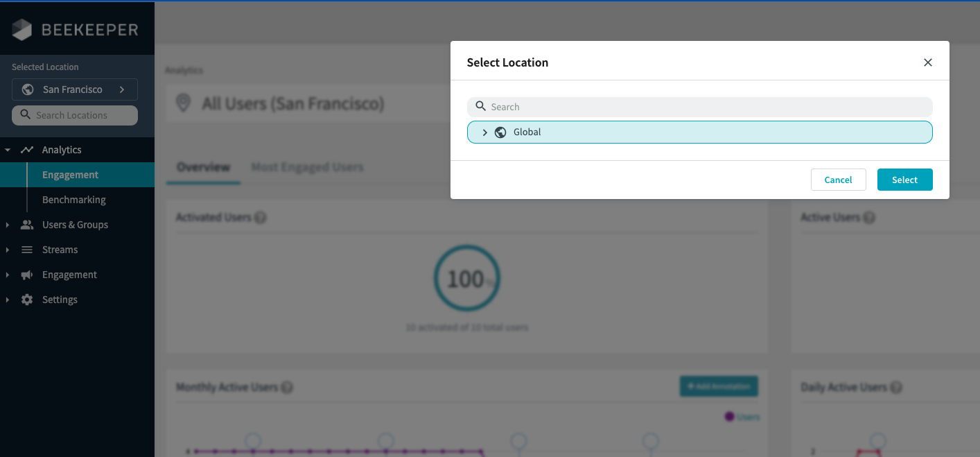Click the Analytics breadcrumb text
Screen dimensions: 980x457
[184, 70]
